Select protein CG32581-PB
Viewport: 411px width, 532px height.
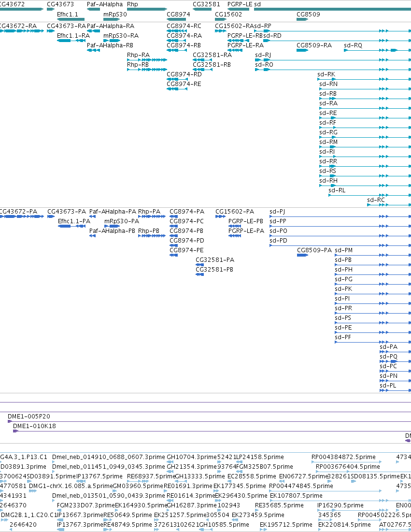tap(214, 270)
